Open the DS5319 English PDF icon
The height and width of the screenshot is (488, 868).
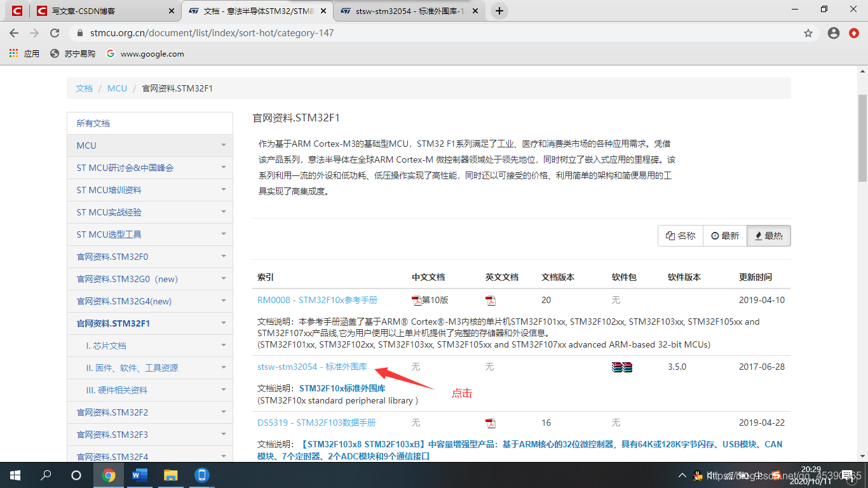pos(491,423)
